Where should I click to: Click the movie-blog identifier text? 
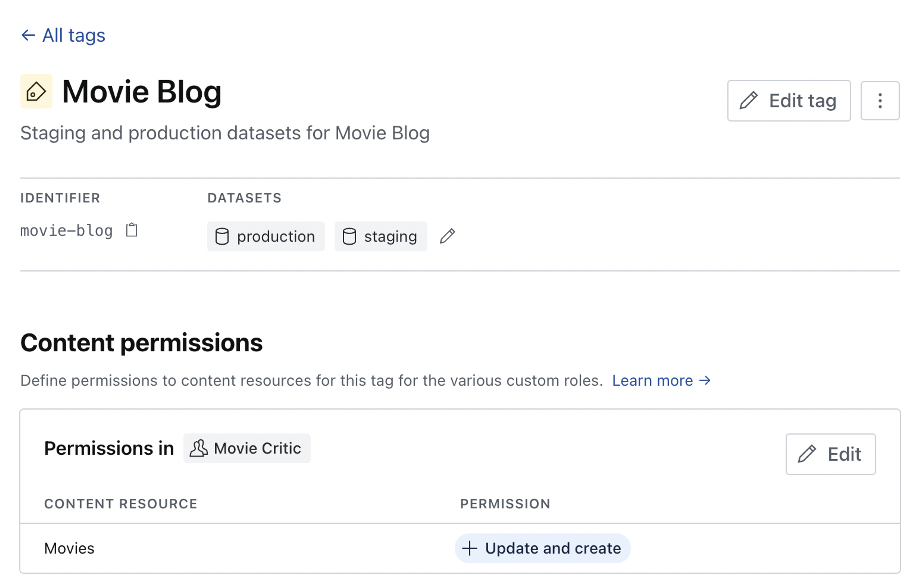(66, 231)
